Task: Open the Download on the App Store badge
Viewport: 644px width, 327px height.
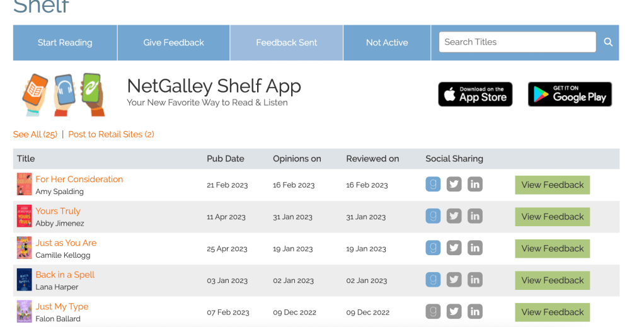Action: [x=475, y=95]
